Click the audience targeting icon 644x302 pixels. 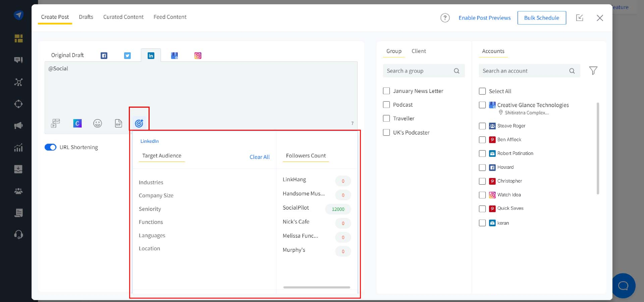pos(139,123)
